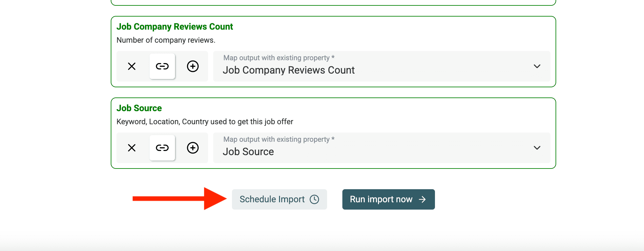
Task: Click the text 'Number of company reviews.'
Action: [x=166, y=40]
